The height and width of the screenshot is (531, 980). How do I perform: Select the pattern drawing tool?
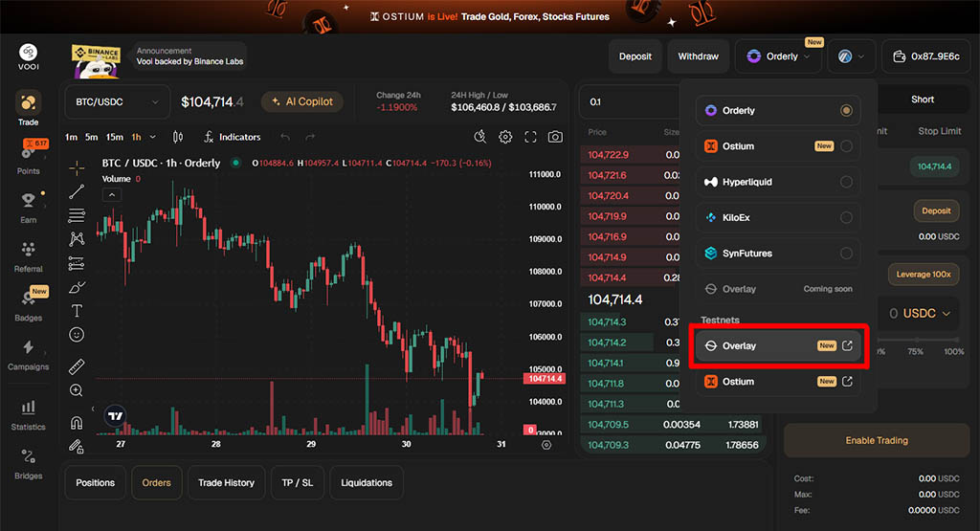(77, 239)
